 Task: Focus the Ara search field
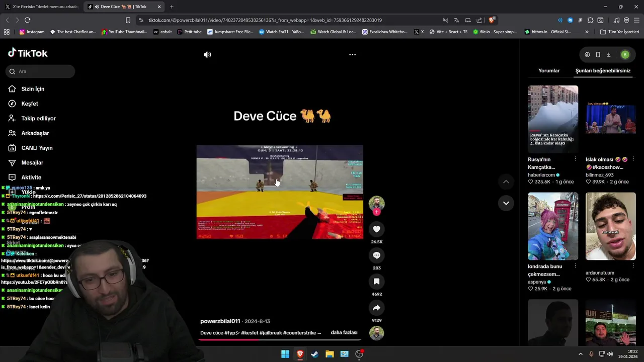[41, 71]
